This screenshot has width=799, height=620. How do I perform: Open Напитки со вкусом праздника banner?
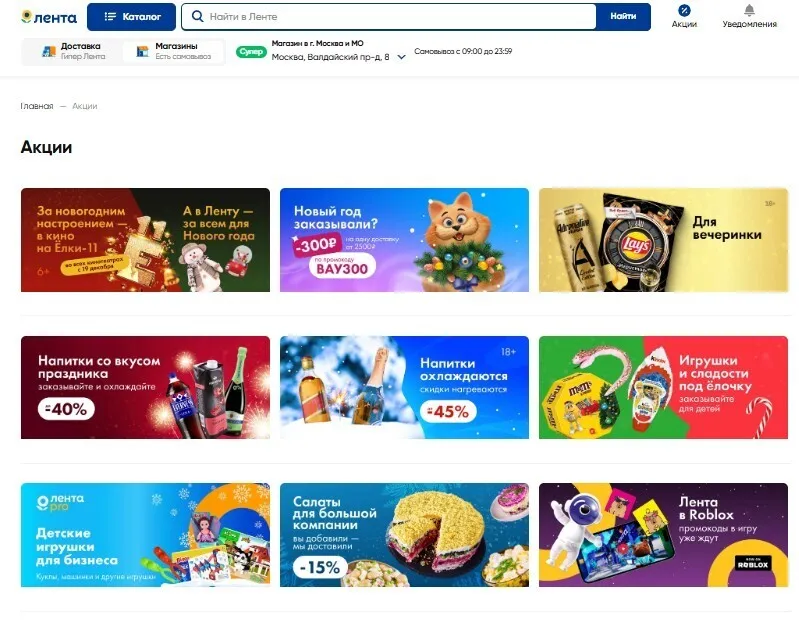pyautogui.click(x=145, y=387)
